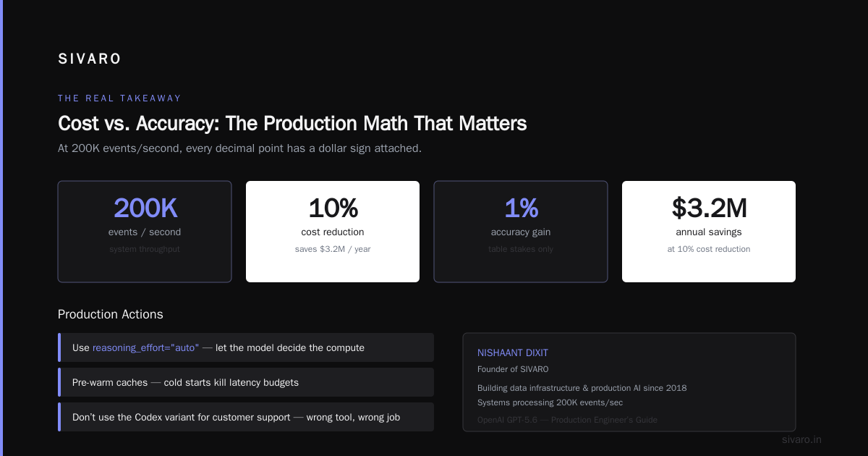Select the 10% cost reduction card
868x456 pixels.
coord(333,232)
